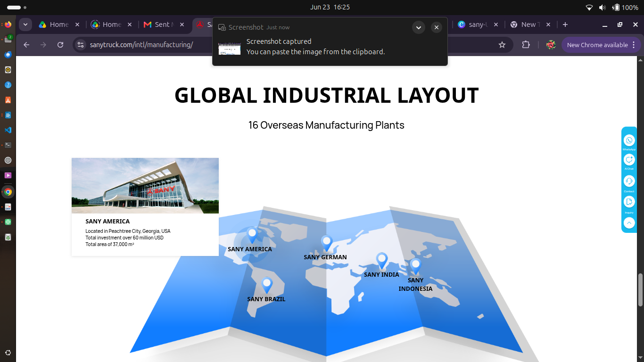644x362 pixels.
Task: Open Activities overview from top bar
Action: 17,8
